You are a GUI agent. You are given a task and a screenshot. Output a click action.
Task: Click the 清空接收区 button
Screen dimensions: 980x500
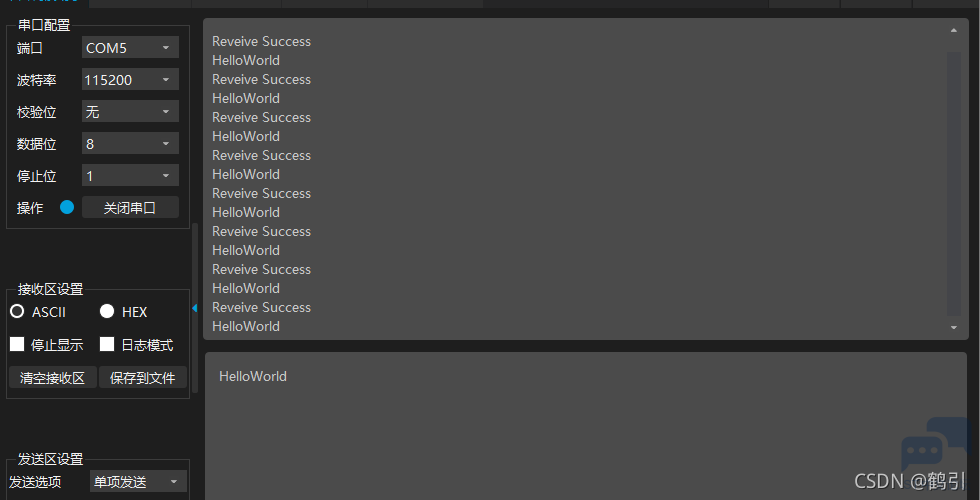[x=52, y=378]
